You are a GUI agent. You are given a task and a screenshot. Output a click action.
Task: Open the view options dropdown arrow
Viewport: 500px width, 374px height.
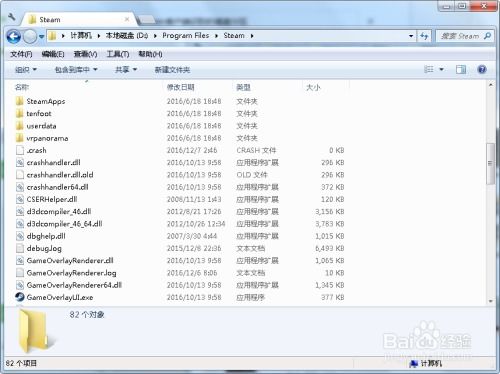point(441,69)
